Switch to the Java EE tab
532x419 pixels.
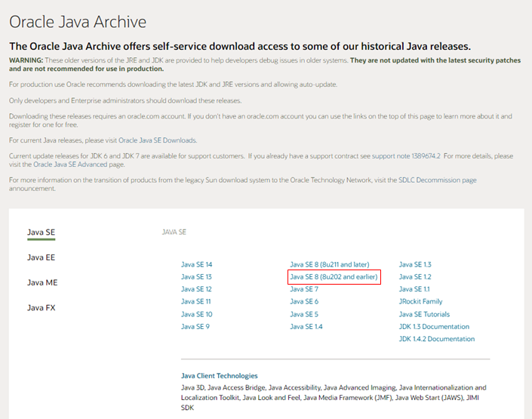(41, 257)
